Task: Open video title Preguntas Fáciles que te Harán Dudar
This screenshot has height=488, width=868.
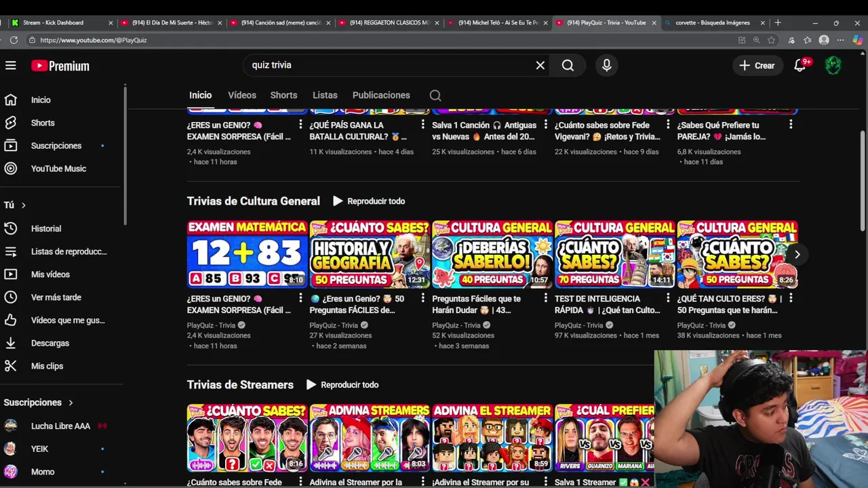Action: [x=477, y=304]
